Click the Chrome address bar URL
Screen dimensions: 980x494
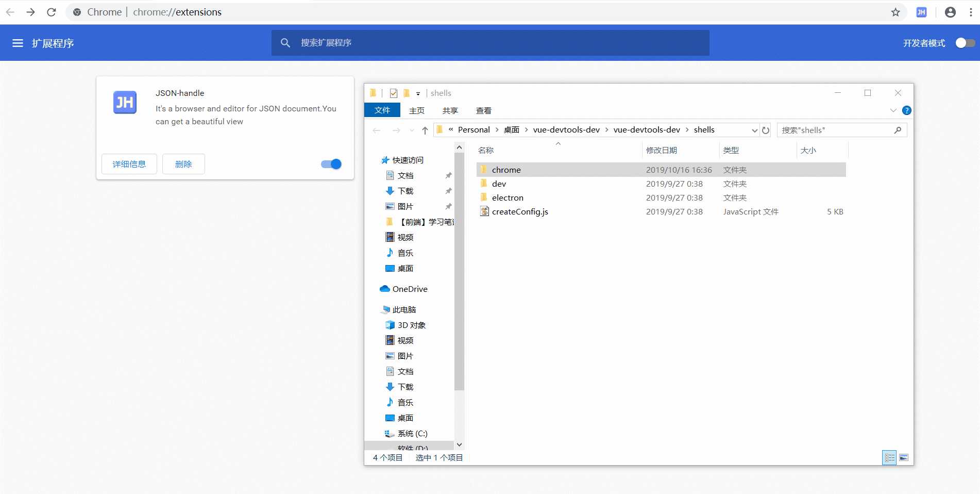pyautogui.click(x=177, y=12)
